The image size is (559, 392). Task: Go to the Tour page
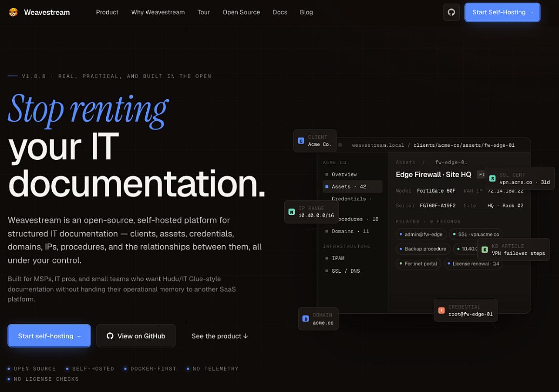coord(204,12)
